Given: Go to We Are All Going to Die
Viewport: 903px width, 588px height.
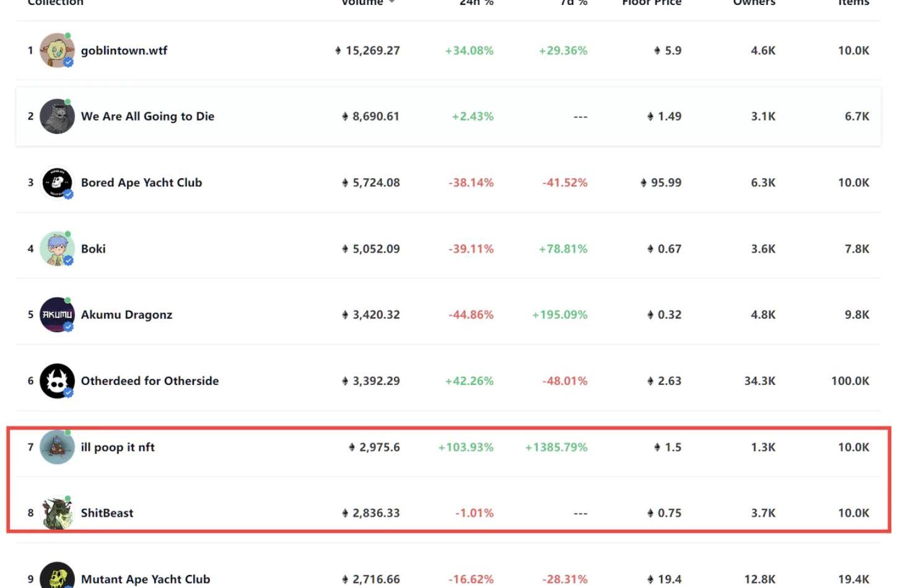Looking at the screenshot, I should tap(147, 116).
